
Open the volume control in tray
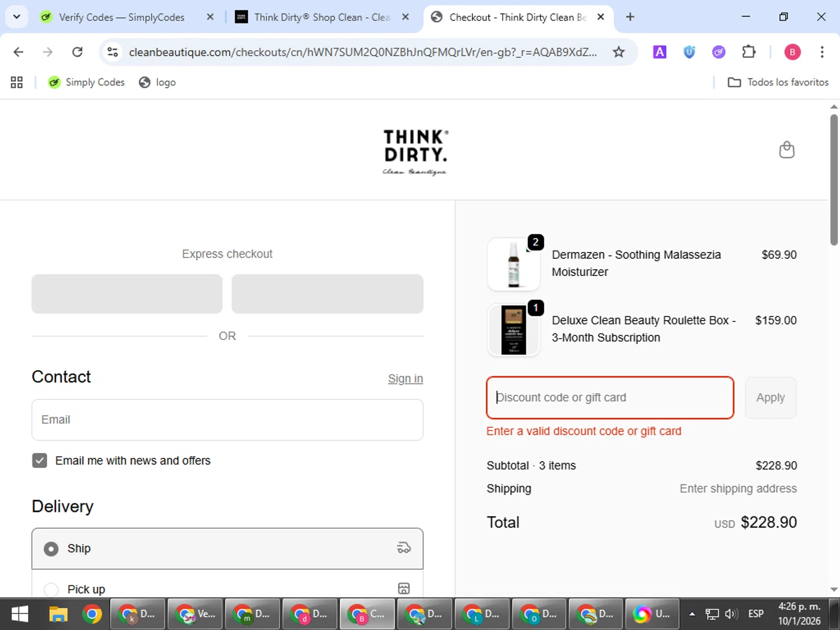tap(731, 614)
